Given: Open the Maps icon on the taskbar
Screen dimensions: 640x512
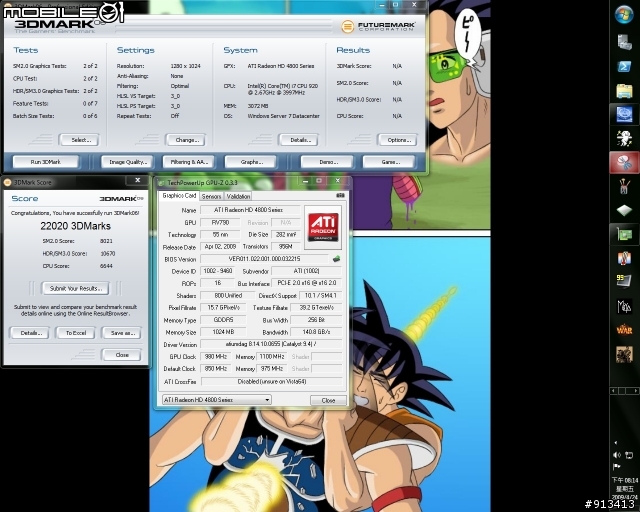Looking at the screenshot, I should coord(624,306).
